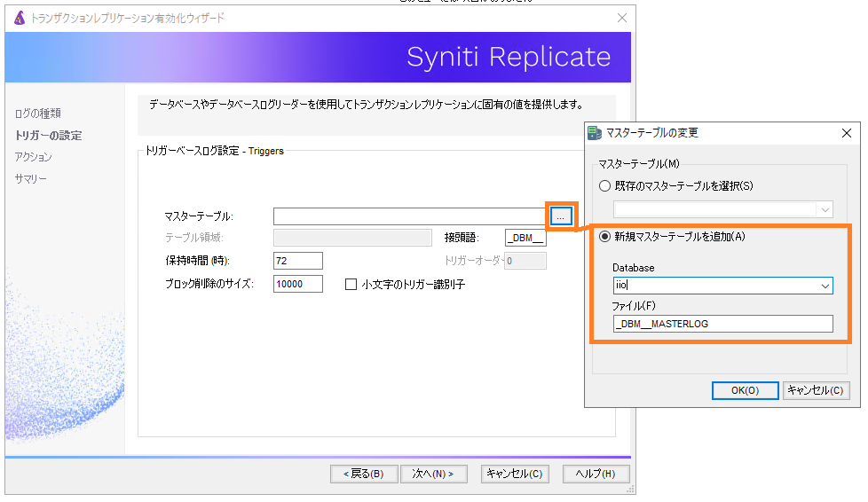Click the マスターテーブルの変更 dialog database icon
868x502 pixels.
(595, 133)
